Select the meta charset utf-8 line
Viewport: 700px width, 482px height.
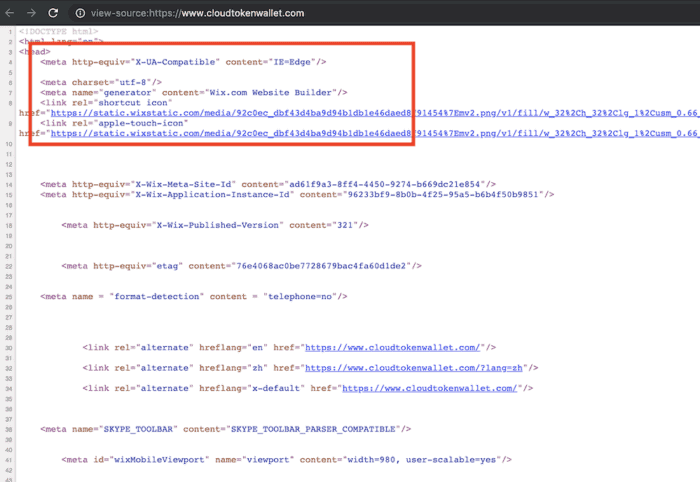coord(101,83)
